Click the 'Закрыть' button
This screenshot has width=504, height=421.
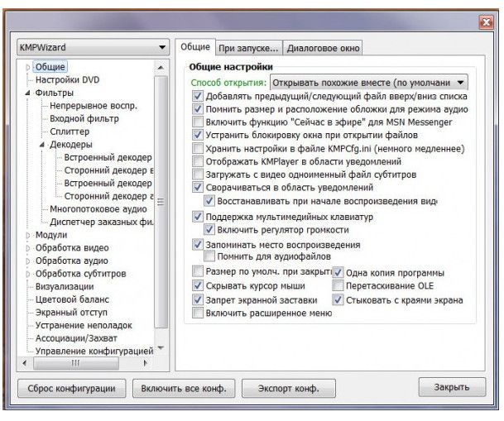[x=452, y=387]
